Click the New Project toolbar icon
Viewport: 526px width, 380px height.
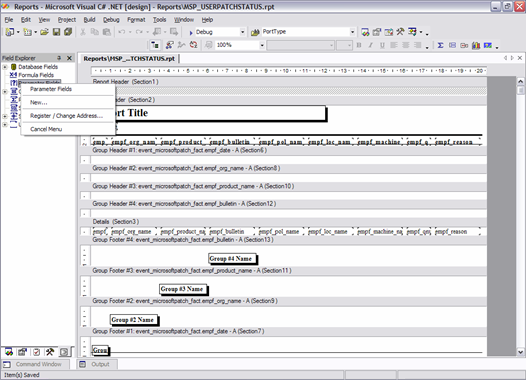point(9,32)
